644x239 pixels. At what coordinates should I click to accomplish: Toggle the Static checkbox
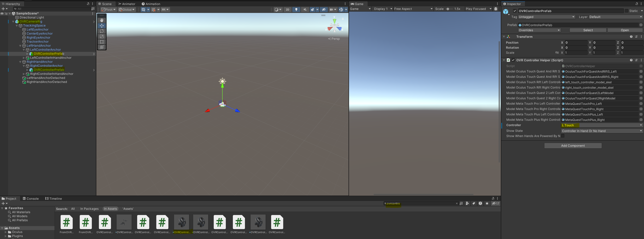[627, 11]
